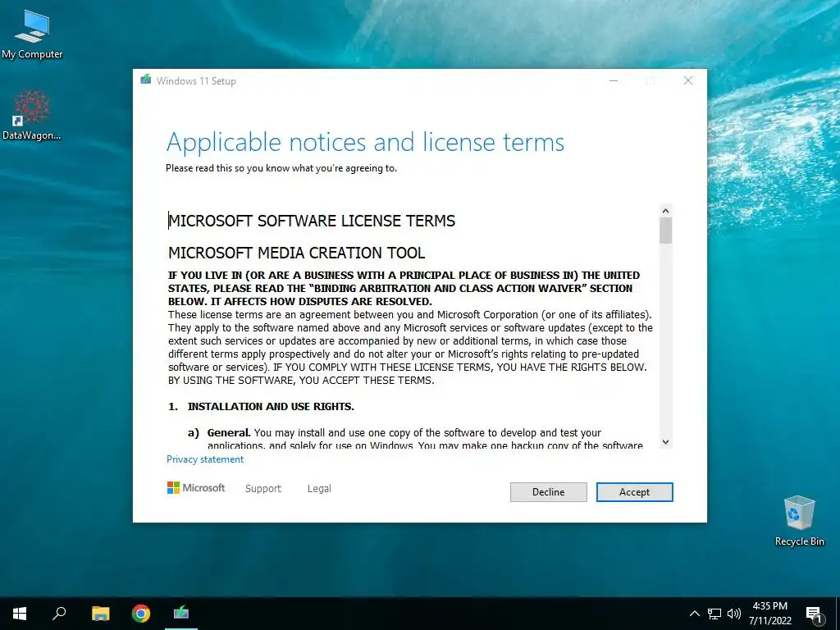This screenshot has width=840, height=630.
Task: Open the 4:35 PM clock
Action: coord(769,614)
